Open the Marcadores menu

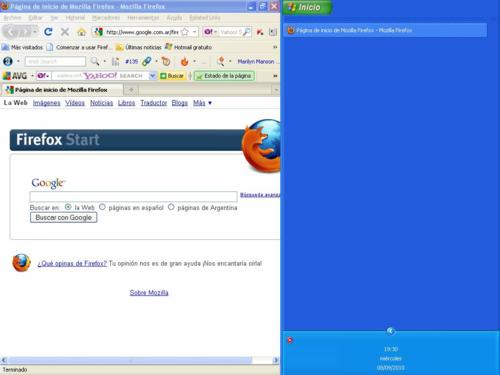(106, 18)
